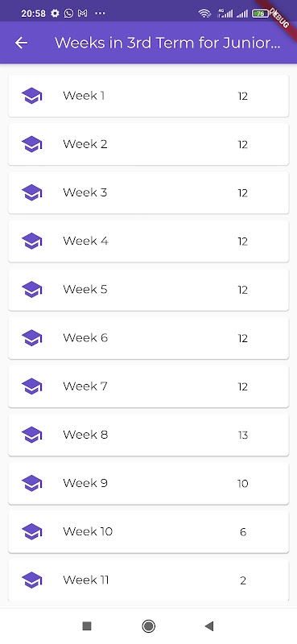
Task: Click the count 13 on Week 8
Action: [x=243, y=435]
